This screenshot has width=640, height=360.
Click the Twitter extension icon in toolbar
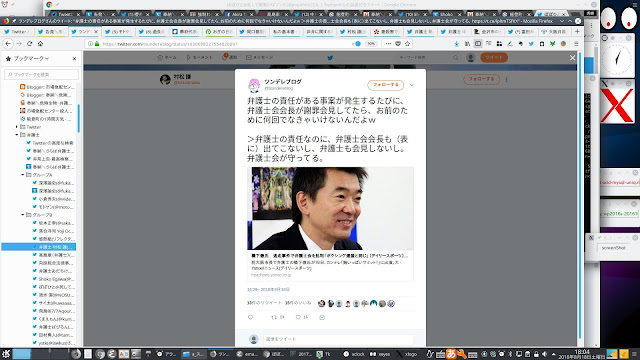[531, 44]
